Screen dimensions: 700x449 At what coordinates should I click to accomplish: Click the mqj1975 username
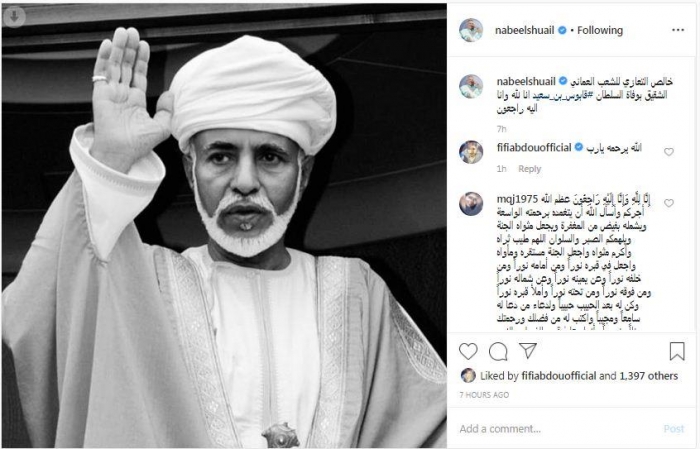[x=517, y=199]
